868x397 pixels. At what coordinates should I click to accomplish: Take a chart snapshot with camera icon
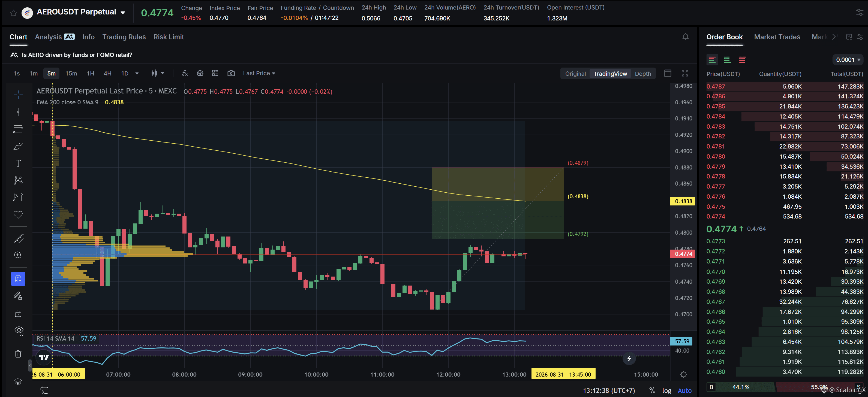231,73
